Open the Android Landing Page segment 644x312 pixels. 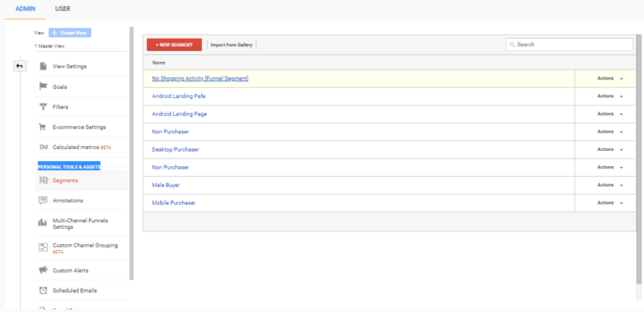(179, 114)
